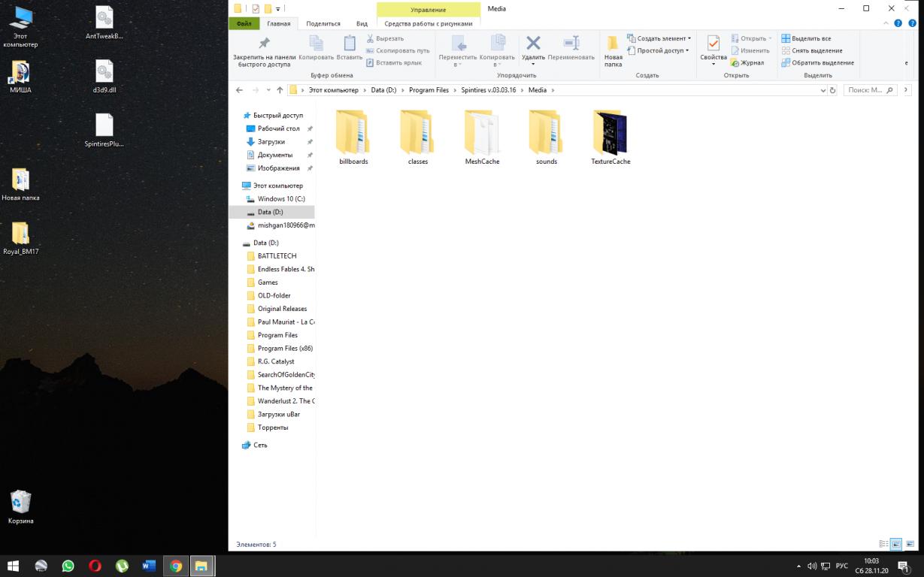Click Pin to Quick Access icon

pos(264,44)
